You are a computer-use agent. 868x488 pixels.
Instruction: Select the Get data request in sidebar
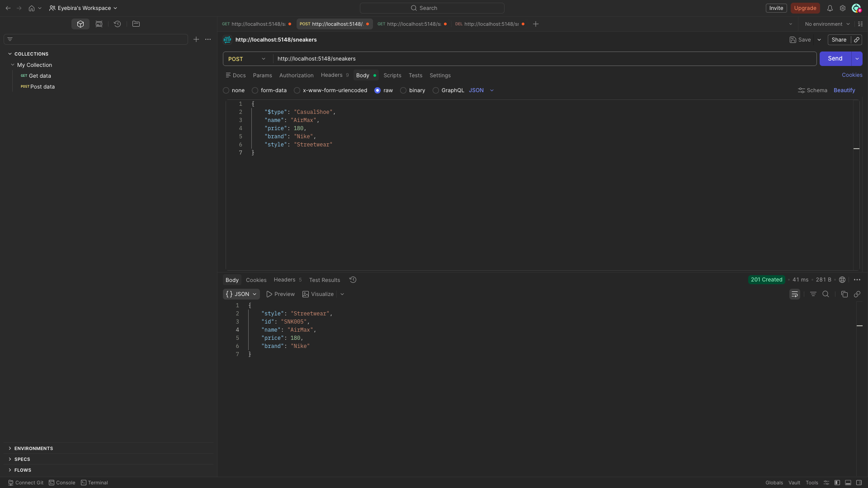[x=40, y=75]
